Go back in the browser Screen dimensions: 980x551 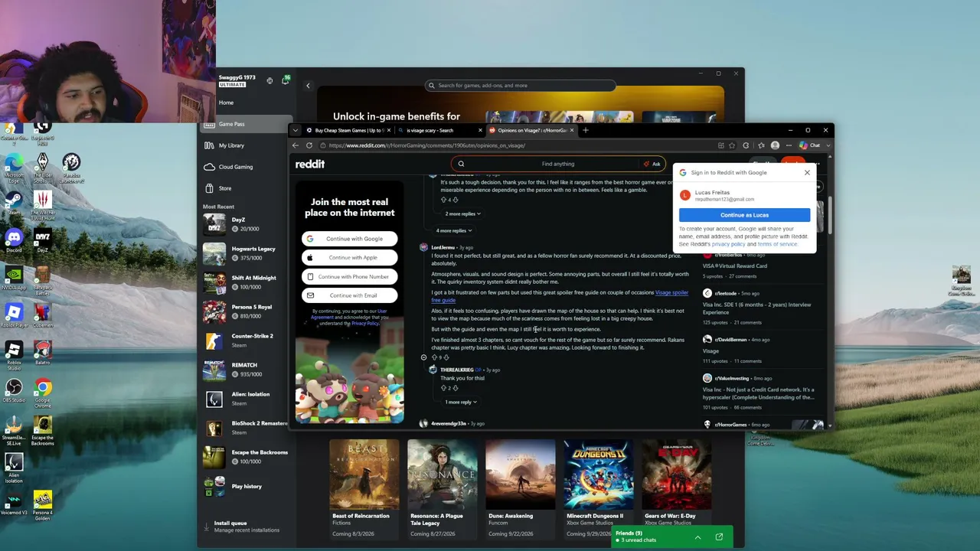296,145
